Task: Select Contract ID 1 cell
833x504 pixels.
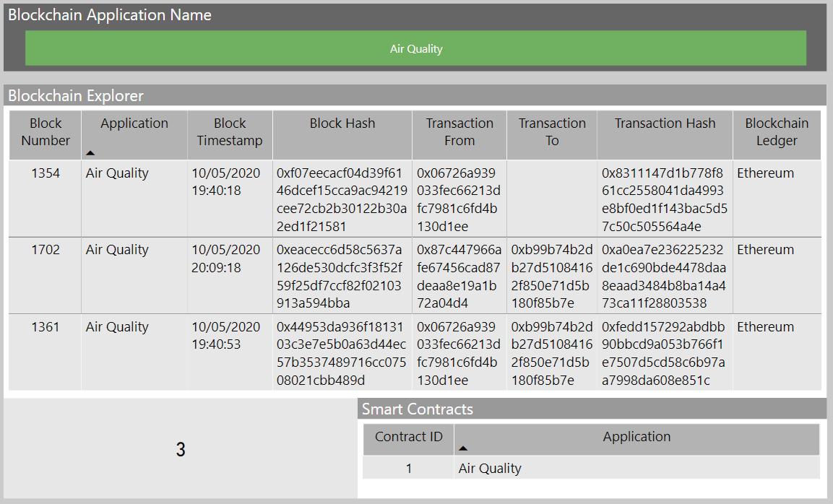Action: tap(408, 468)
